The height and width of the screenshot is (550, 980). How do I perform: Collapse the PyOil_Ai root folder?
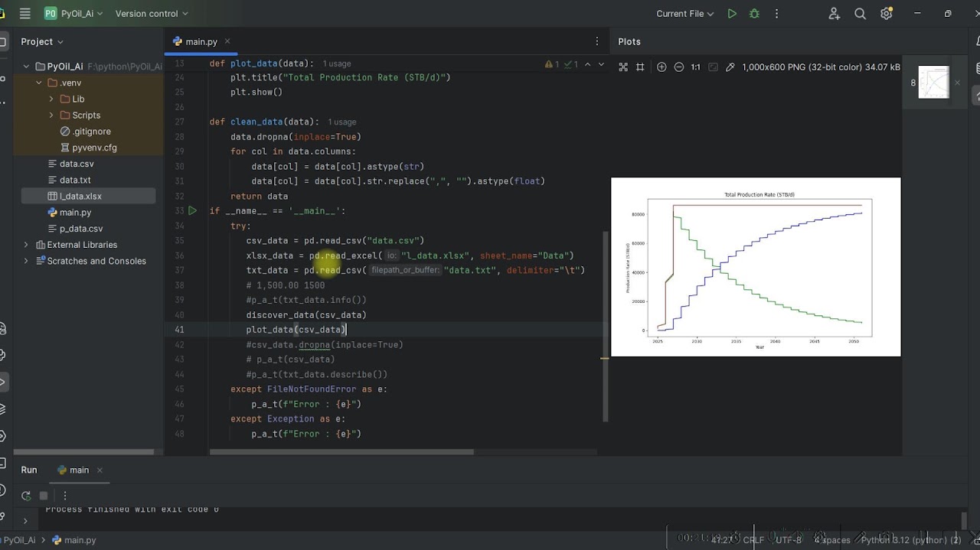26,67
